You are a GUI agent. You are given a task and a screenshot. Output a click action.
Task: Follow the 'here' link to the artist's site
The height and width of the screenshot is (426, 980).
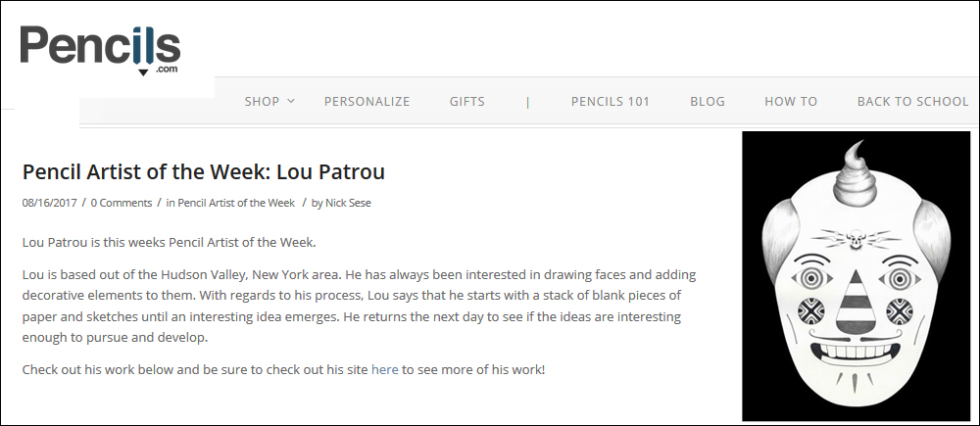click(384, 369)
